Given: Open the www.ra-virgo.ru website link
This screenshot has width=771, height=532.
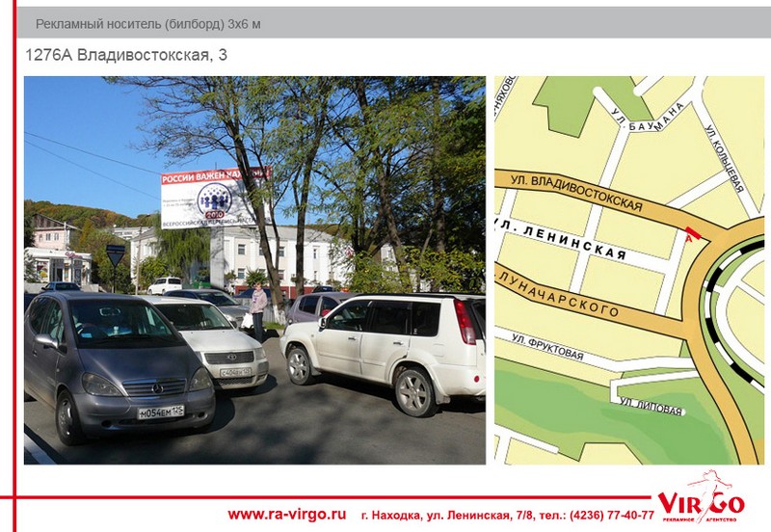Looking at the screenshot, I should click(286, 514).
